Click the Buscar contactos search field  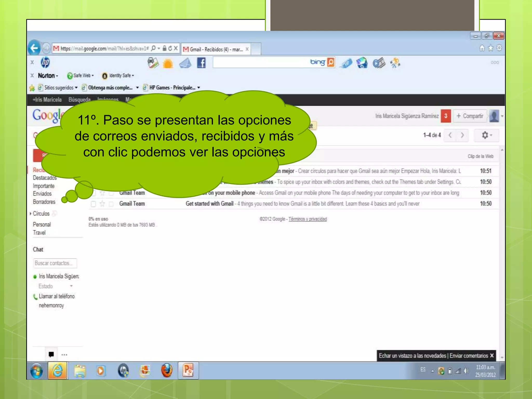coord(55,263)
